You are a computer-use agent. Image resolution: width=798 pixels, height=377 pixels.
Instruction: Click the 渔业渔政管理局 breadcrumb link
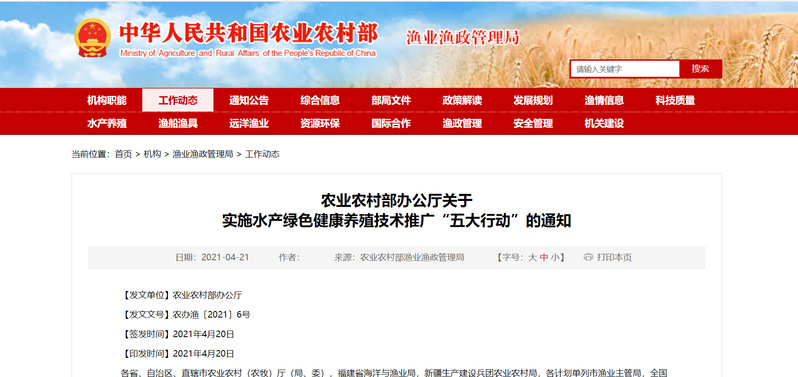[203, 154]
